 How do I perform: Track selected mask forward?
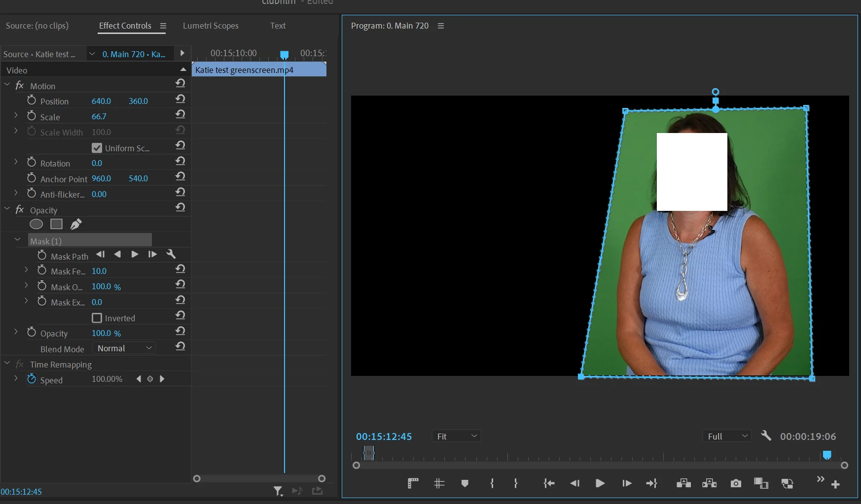pos(135,254)
